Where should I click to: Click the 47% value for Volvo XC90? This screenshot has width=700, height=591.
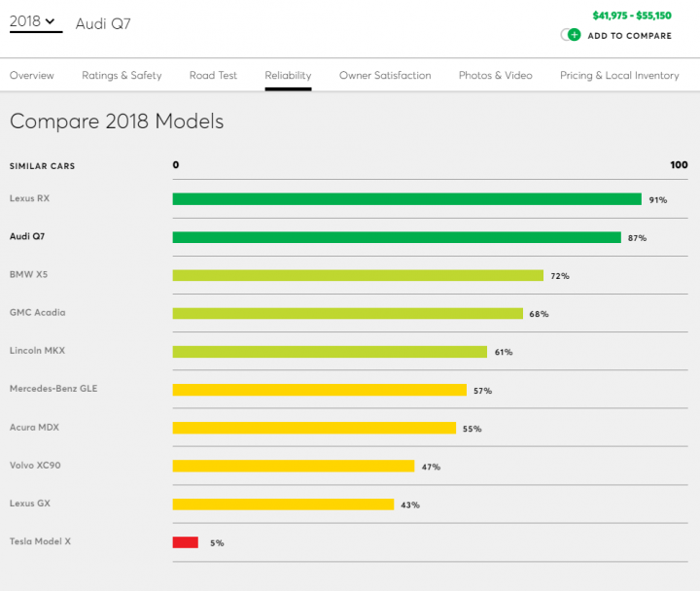tap(432, 467)
